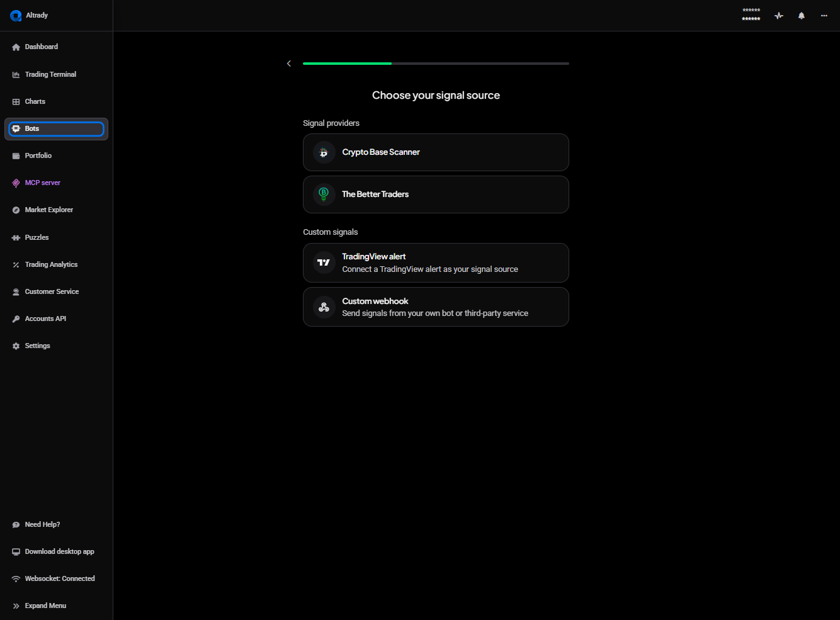Click 'Choose your signal source' heading

point(436,95)
